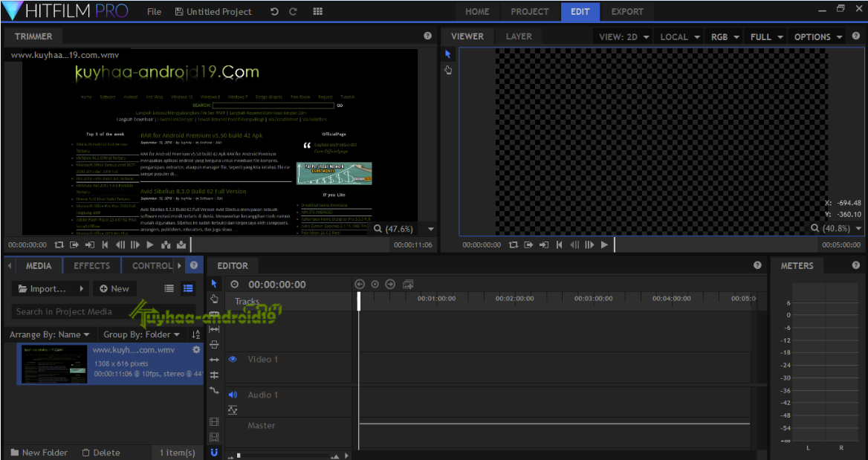Viewport: 868px width, 460px height.
Task: Click the filmstrip thumbnail icon in Editor
Action: 214,422
